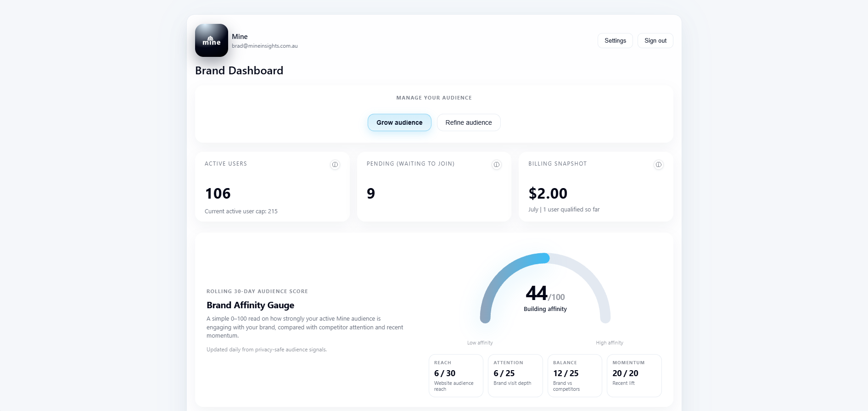This screenshot has width=868, height=411.
Task: Click the 'High affinity' gauge label
Action: [x=610, y=343]
